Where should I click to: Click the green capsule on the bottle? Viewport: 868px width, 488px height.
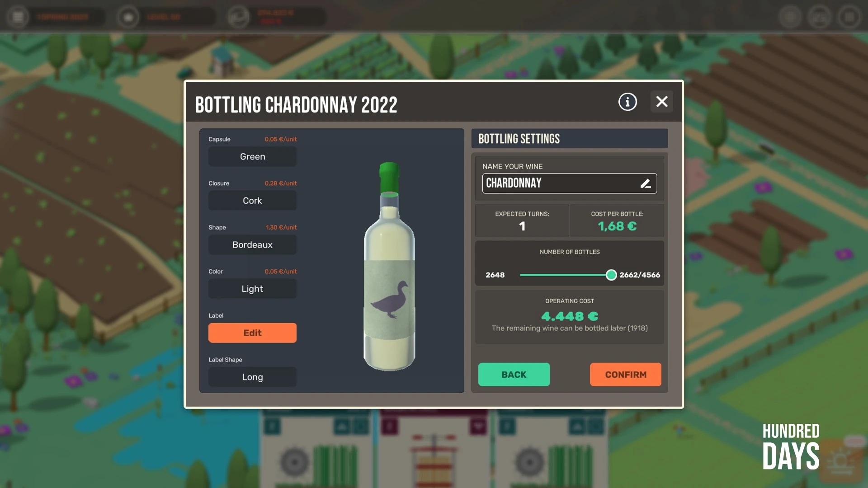point(389,177)
